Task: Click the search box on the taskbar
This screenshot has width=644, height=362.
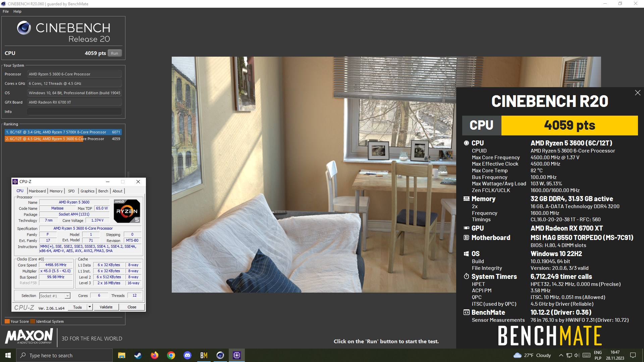Action: click(64, 355)
